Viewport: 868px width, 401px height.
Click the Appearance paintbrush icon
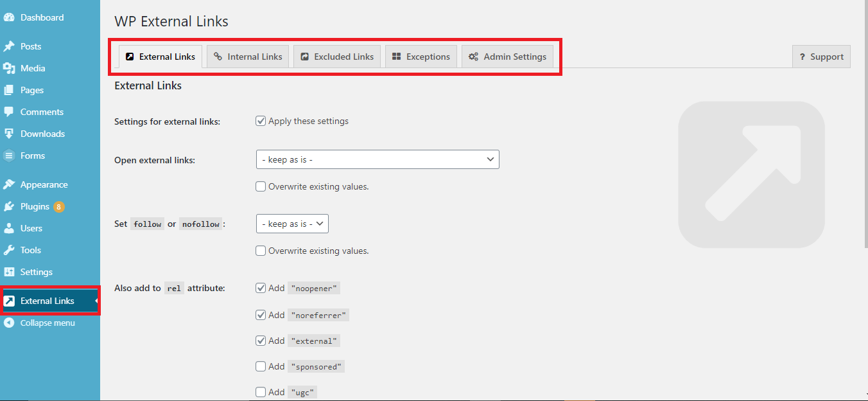[9, 184]
